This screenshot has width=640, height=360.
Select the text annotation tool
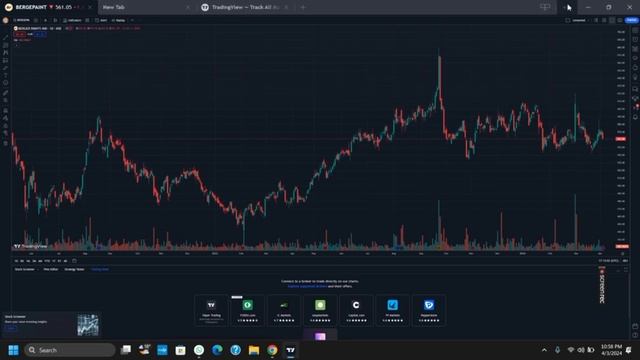coord(6,75)
